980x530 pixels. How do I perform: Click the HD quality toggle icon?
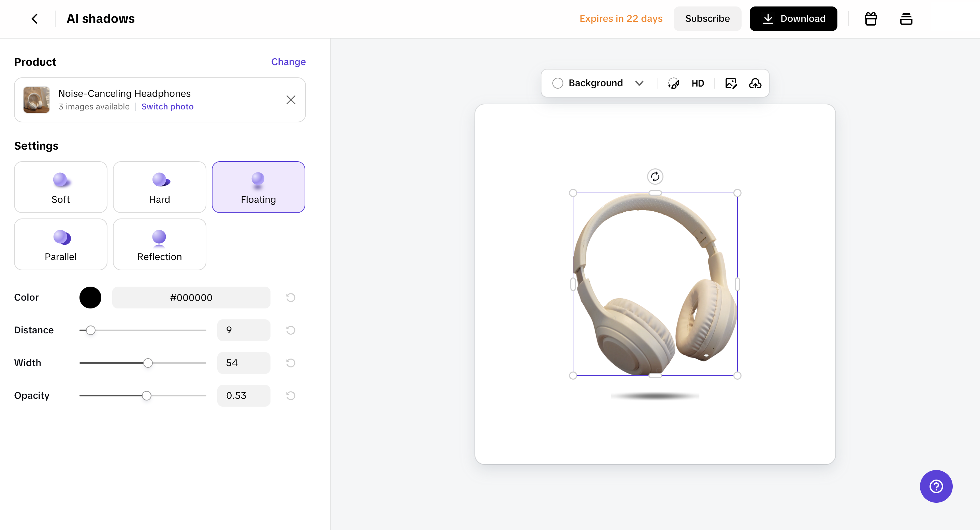(697, 84)
